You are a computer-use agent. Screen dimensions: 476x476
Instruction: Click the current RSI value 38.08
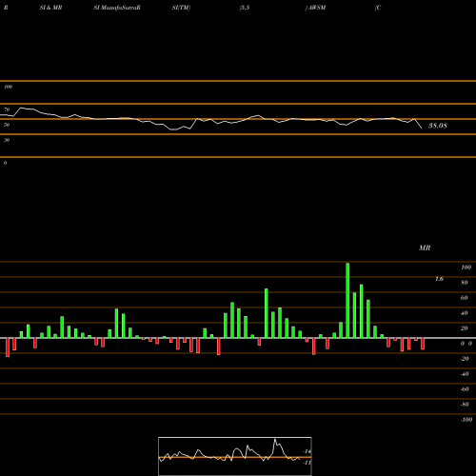pyautogui.click(x=438, y=126)
